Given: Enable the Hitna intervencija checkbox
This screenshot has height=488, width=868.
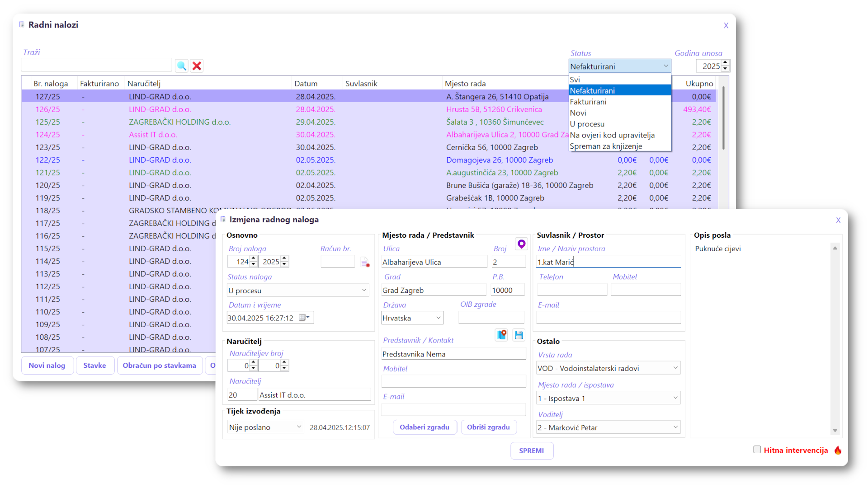Looking at the screenshot, I should (x=757, y=450).
